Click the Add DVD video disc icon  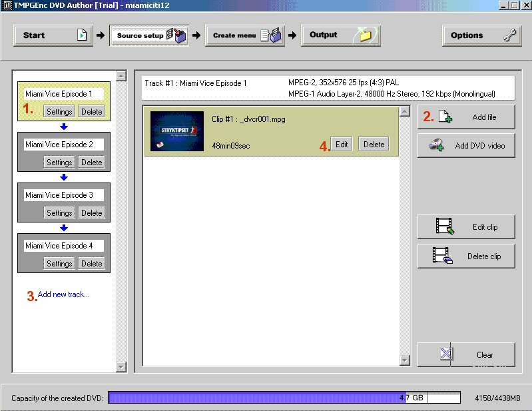coord(436,145)
